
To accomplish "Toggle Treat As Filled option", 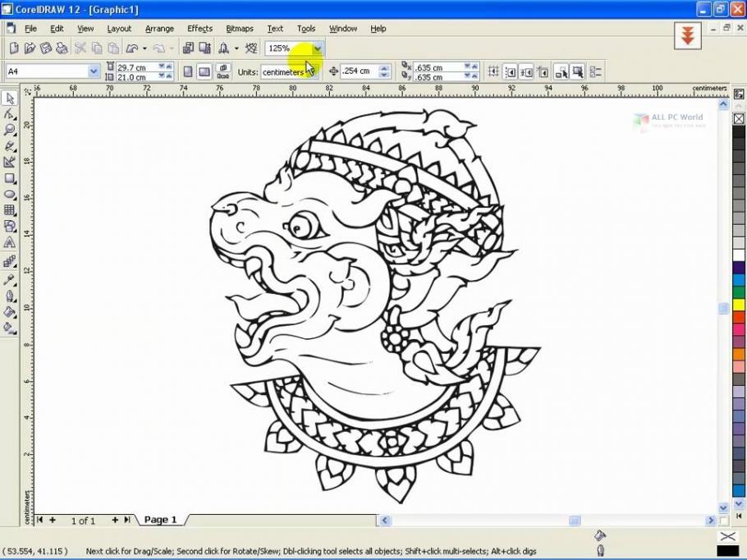I will point(578,72).
